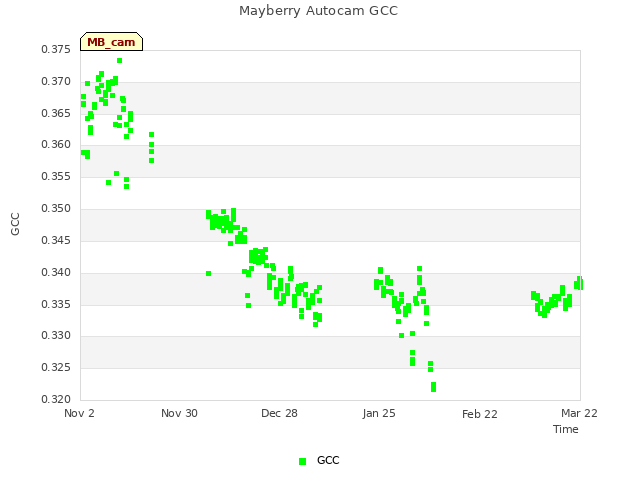Click the Nov 2 x-axis label
The image size is (640, 480).
pyautogui.click(x=79, y=413)
